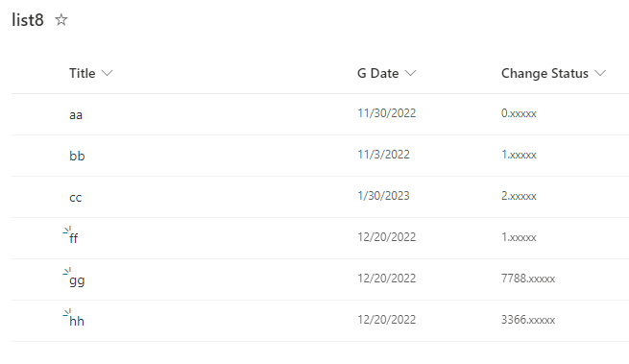This screenshot has height=364, width=629.
Task: Click the new-item glimmer icon beside gg
Action: pos(67,271)
